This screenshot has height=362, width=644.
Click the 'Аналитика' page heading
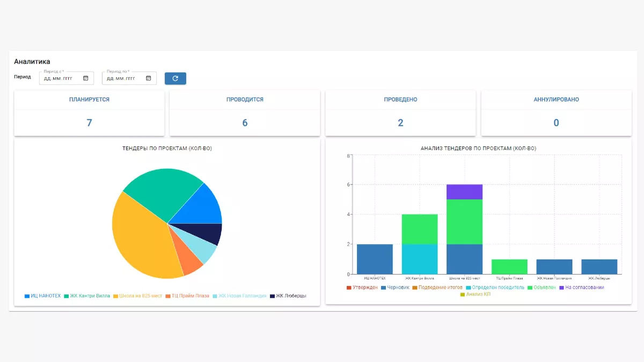pyautogui.click(x=32, y=62)
